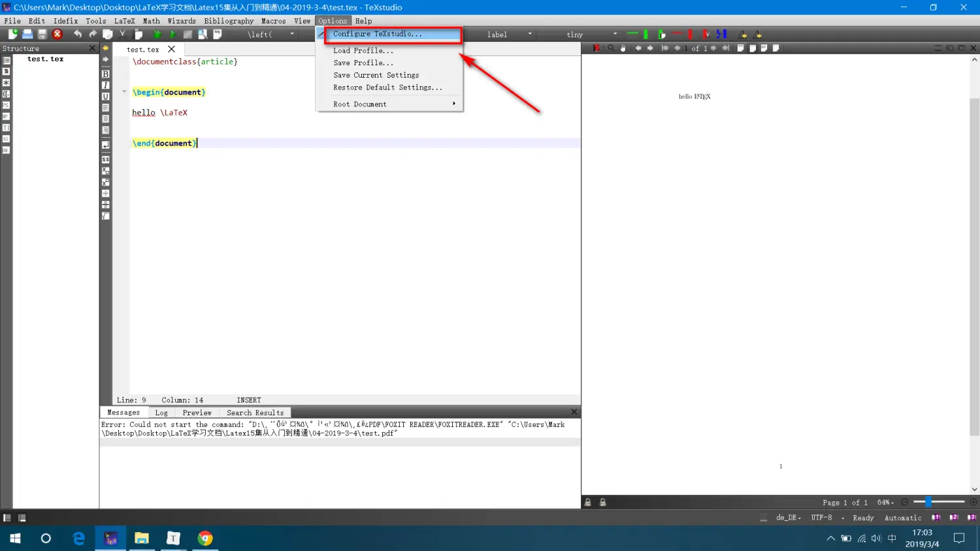
Task: Open the Bibliography menu
Action: tap(229, 21)
